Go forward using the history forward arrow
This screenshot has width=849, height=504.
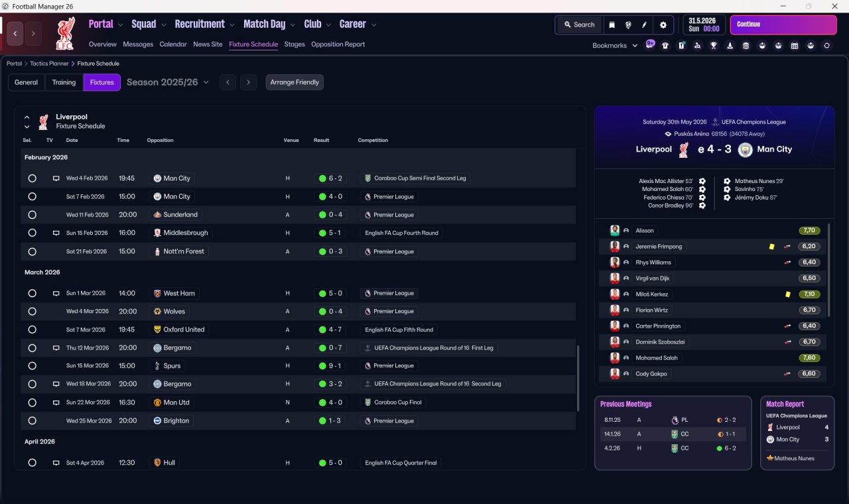click(x=33, y=33)
